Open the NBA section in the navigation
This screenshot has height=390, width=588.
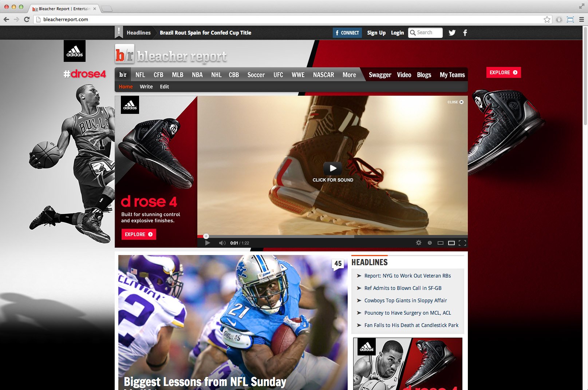pos(197,75)
